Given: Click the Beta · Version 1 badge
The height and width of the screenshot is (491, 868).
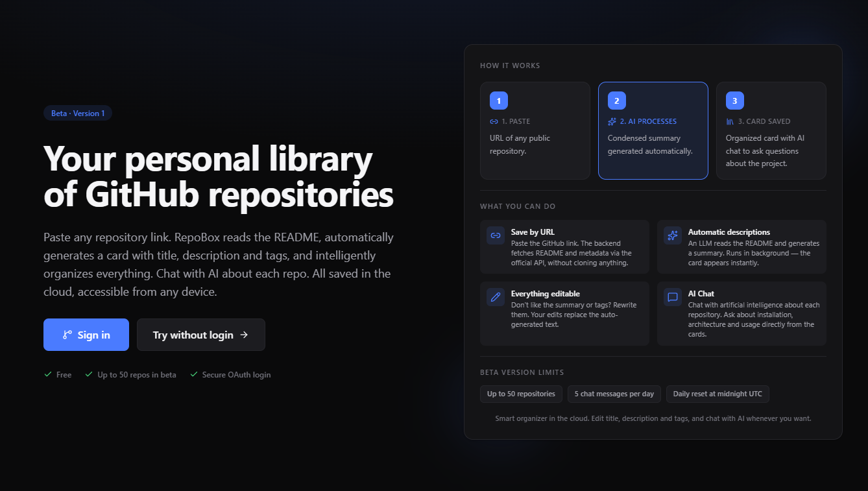Looking at the screenshot, I should click(78, 113).
